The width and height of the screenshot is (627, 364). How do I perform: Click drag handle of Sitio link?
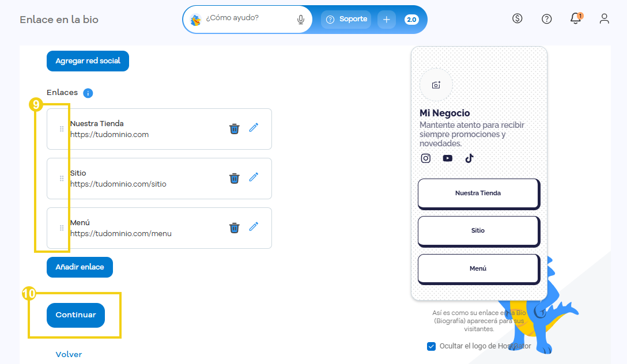click(62, 178)
